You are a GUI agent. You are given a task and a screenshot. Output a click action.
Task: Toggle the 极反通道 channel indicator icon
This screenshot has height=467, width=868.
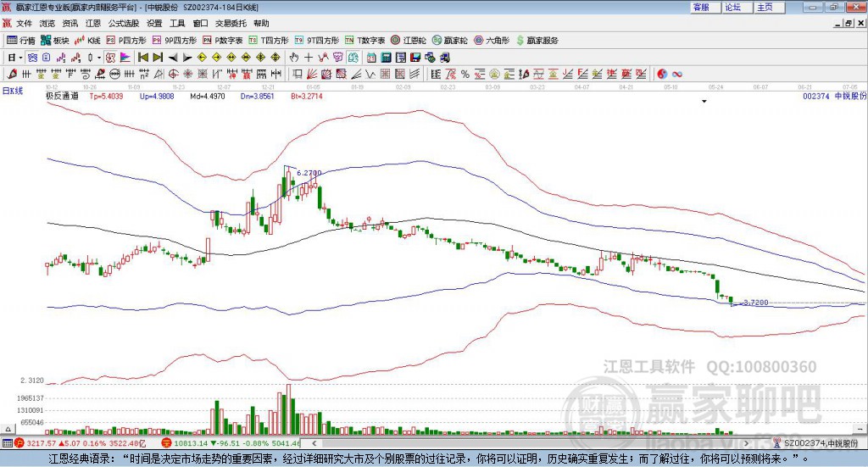pos(111,58)
